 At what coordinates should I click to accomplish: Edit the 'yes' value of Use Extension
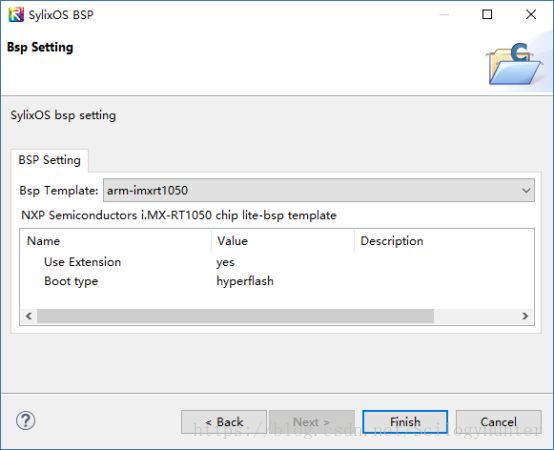point(225,262)
